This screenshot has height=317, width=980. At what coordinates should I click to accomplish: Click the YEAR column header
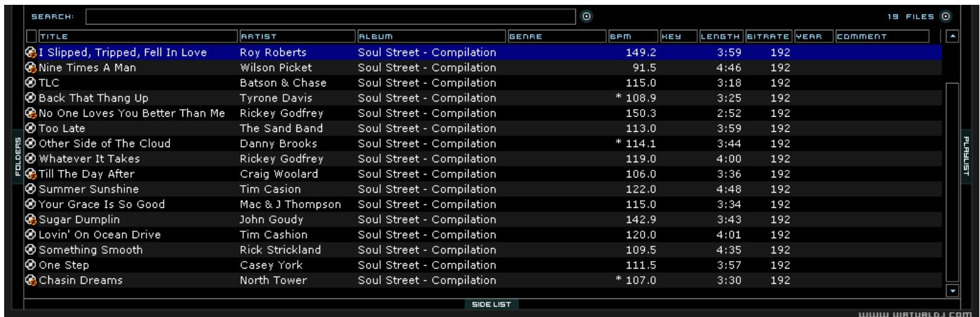[813, 35]
